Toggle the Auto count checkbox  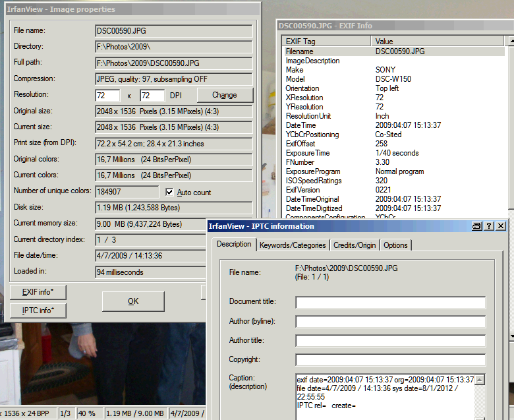click(170, 192)
